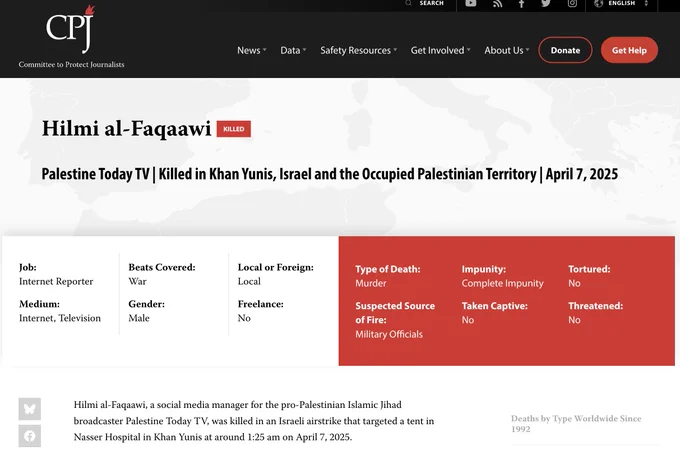Click the search magnifier icon
The width and height of the screenshot is (680, 450).
[x=408, y=3]
